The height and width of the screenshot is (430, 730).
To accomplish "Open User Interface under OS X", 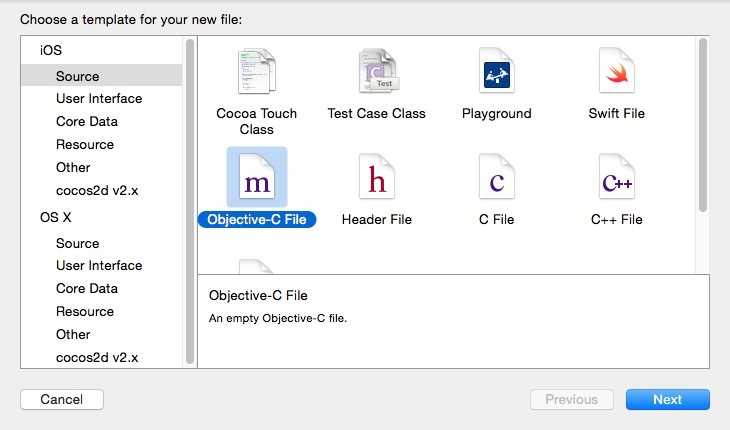I will coord(101,265).
